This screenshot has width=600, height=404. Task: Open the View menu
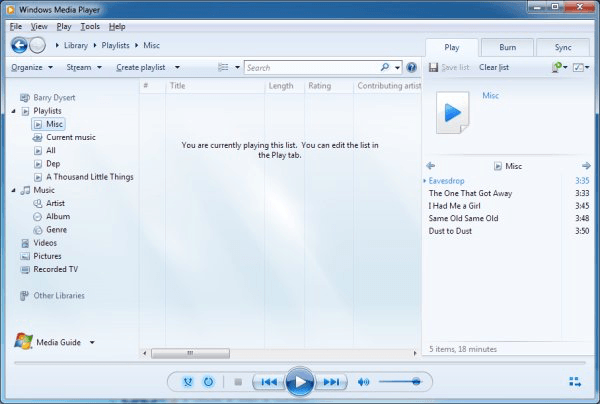[39, 26]
